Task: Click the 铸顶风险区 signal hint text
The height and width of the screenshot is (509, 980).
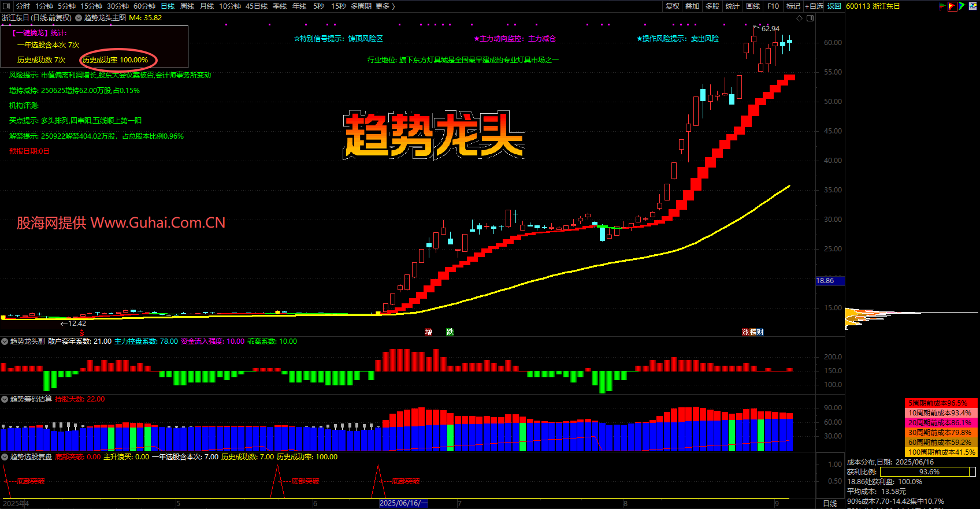Action: click(x=365, y=39)
